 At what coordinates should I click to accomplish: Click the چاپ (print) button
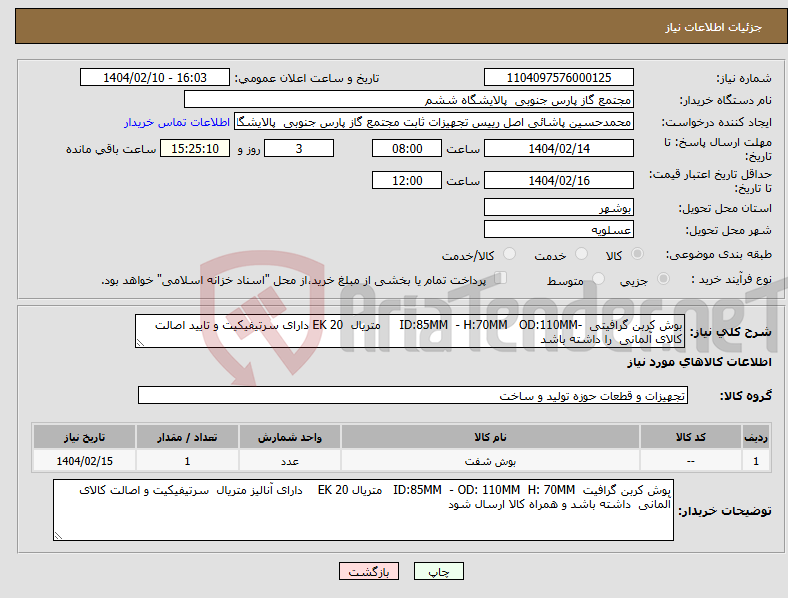pyautogui.click(x=438, y=571)
